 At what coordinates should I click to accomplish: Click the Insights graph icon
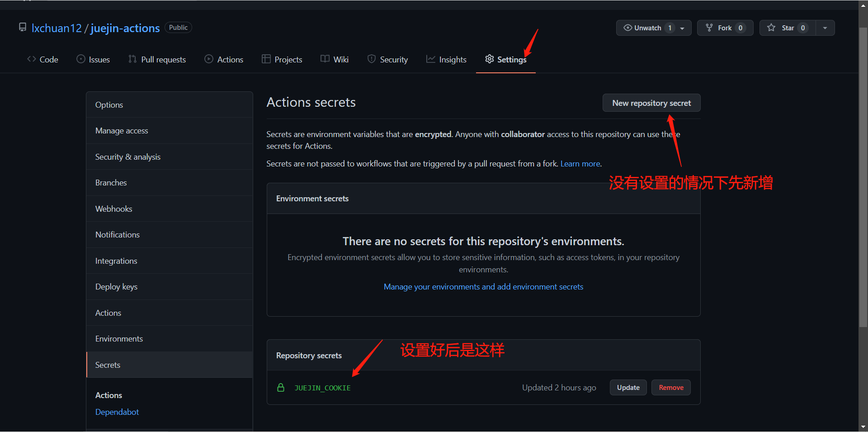coord(431,59)
